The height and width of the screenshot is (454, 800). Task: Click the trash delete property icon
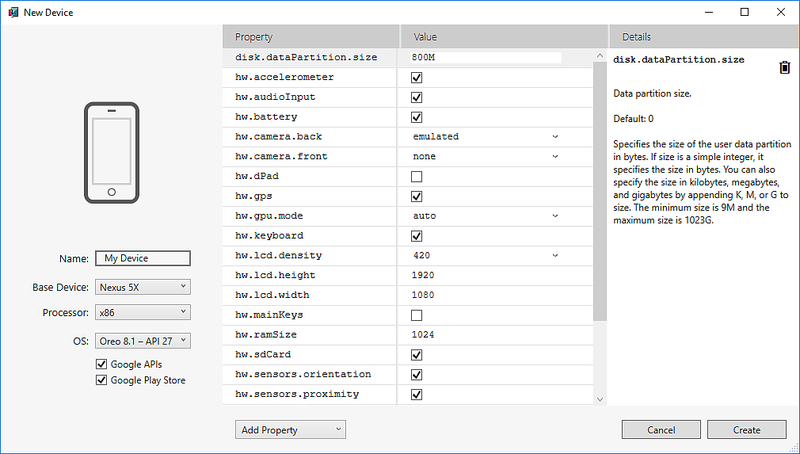click(785, 68)
